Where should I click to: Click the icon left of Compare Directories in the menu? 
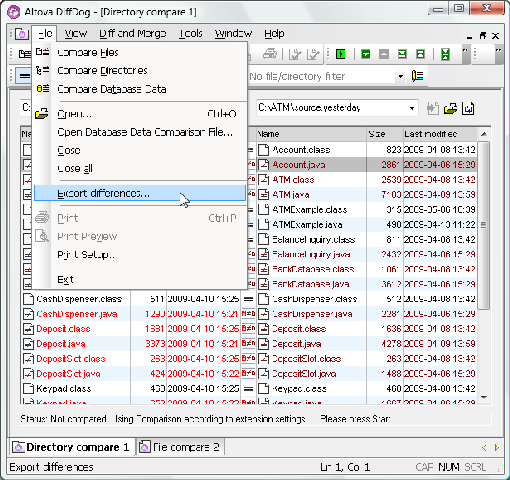tap(42, 70)
